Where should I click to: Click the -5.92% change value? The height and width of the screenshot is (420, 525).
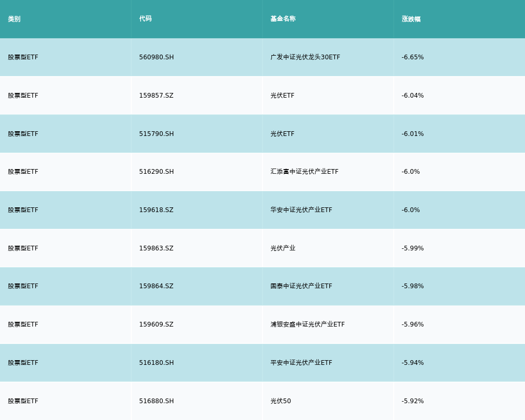413,401
